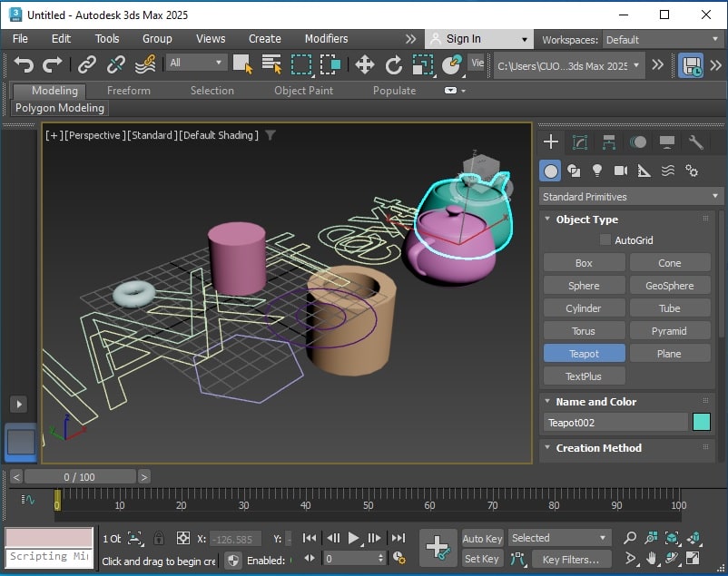Open the Create menu

click(265, 39)
